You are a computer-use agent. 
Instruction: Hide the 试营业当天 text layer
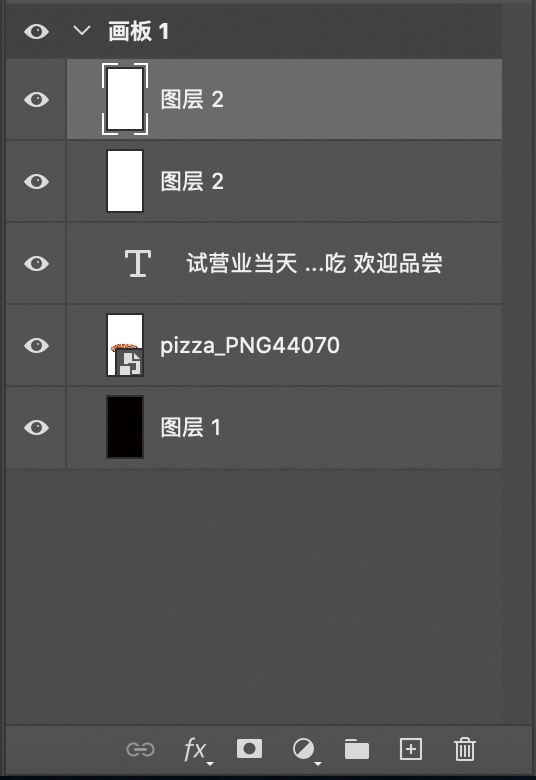pos(36,263)
